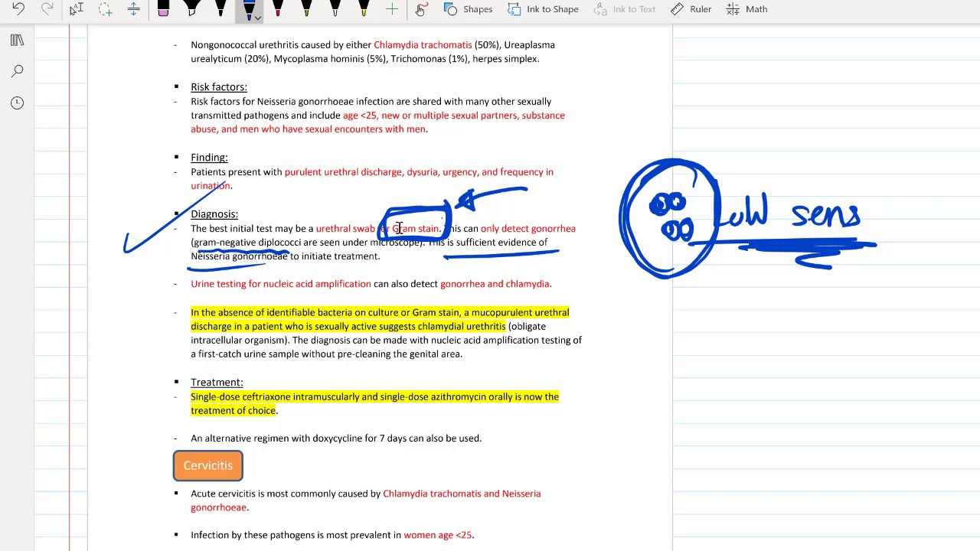The image size is (980, 551).
Task: Select the black highlighter pen
Action: [191, 9]
